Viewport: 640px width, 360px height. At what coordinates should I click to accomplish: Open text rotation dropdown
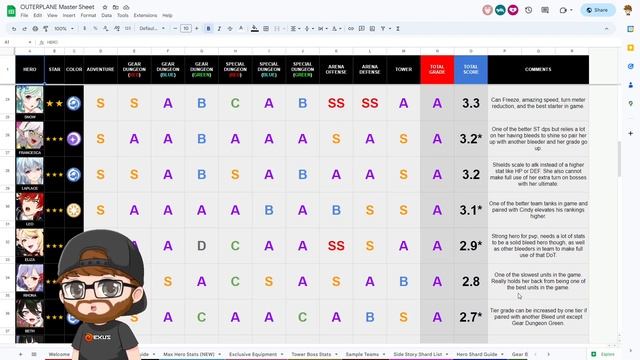click(336, 29)
